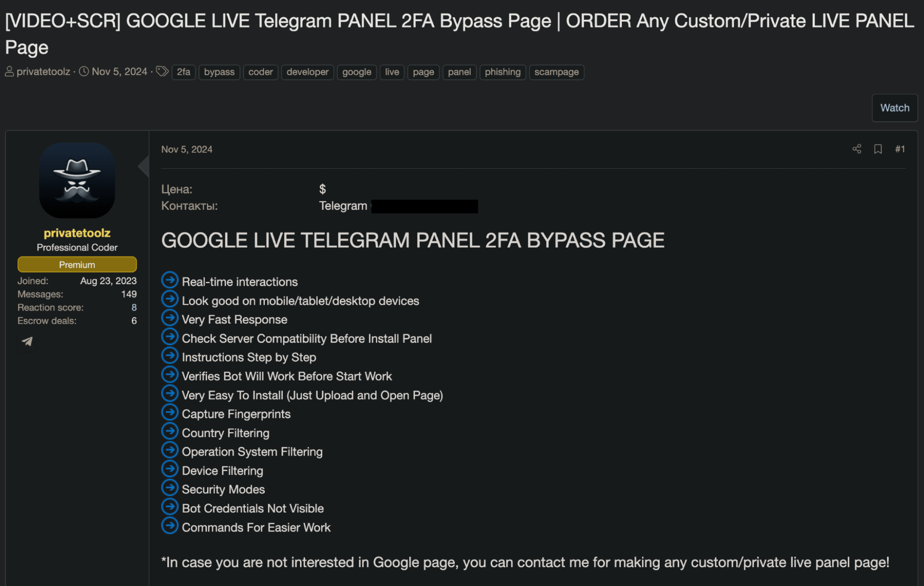The height and width of the screenshot is (586, 924).
Task: Bookmark the post using the bookmark icon
Action: pos(878,149)
